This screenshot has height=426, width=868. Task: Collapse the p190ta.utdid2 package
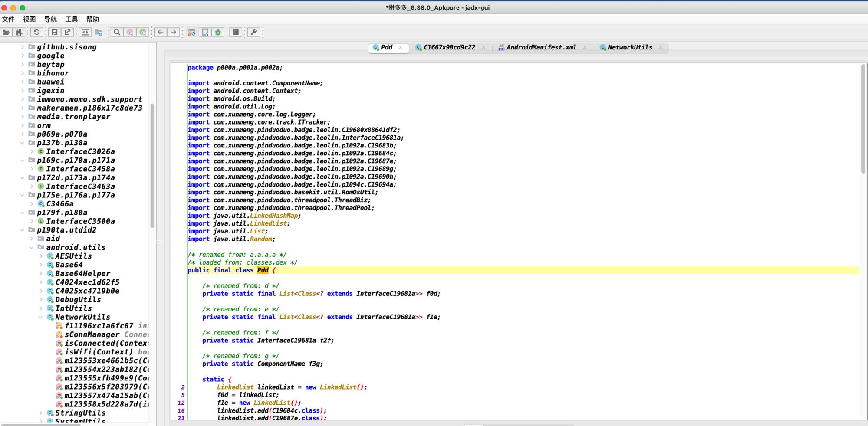[x=23, y=230]
